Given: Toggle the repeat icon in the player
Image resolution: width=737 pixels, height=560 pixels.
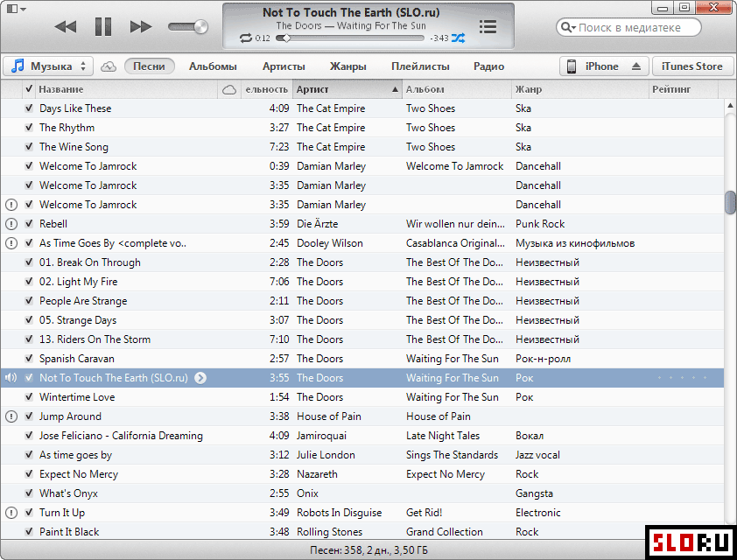Looking at the screenshot, I should pyautogui.click(x=245, y=38).
